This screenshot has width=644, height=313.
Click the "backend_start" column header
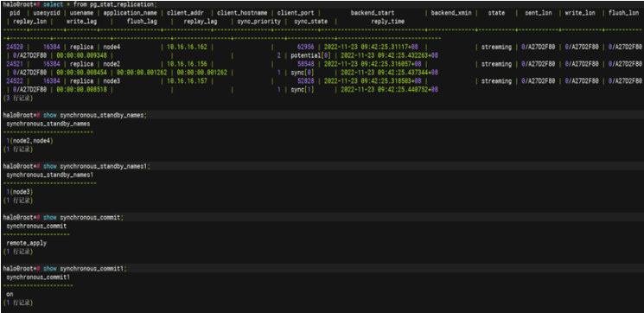tap(373, 13)
